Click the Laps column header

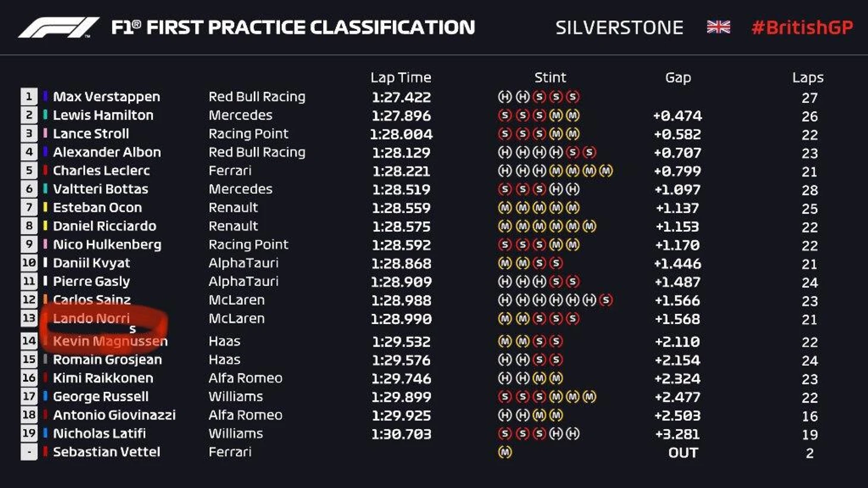click(x=807, y=77)
